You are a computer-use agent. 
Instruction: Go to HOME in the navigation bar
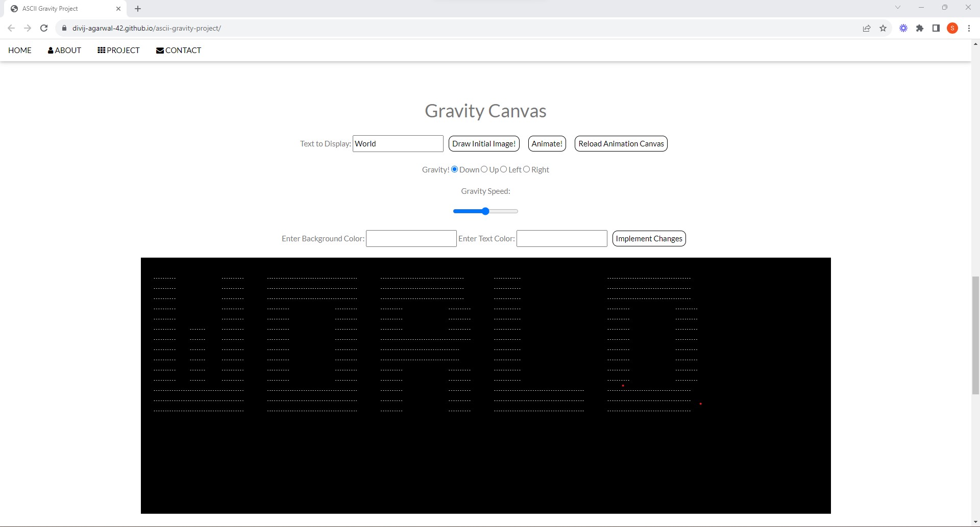[20, 50]
